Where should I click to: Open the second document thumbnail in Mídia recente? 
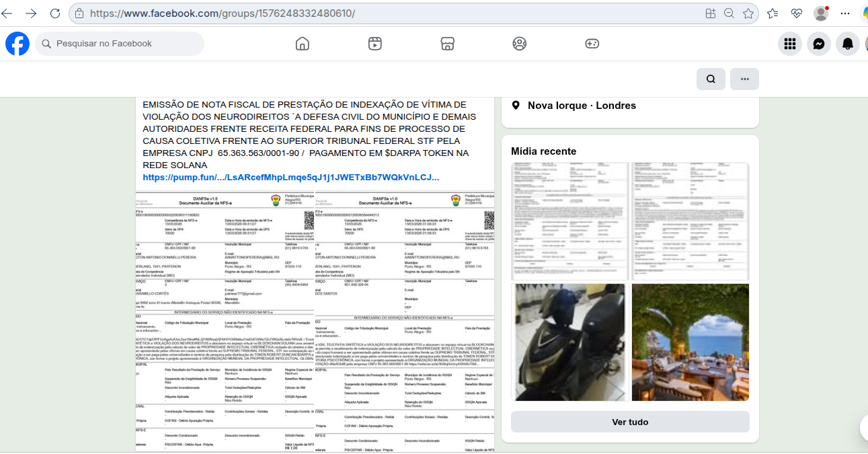pyautogui.click(x=691, y=221)
